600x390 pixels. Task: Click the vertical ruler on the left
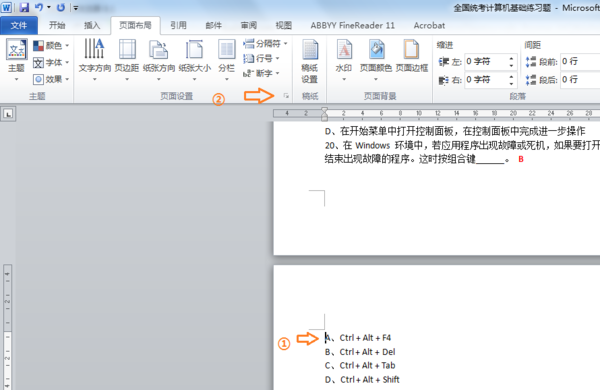pos(7,327)
